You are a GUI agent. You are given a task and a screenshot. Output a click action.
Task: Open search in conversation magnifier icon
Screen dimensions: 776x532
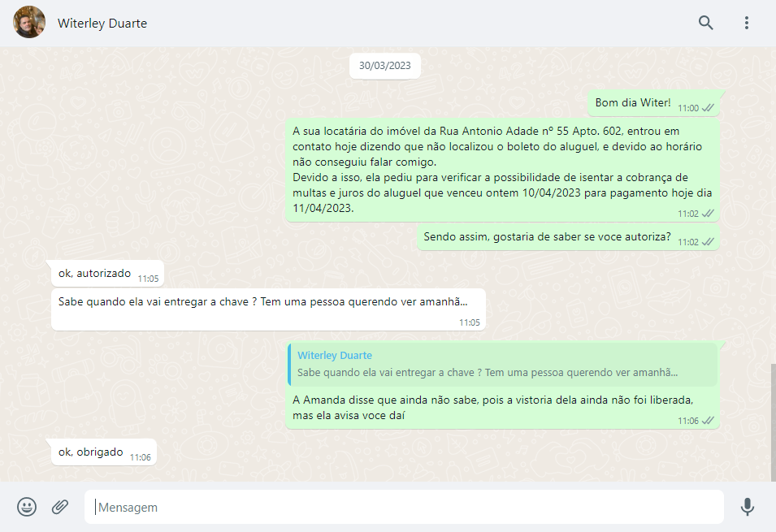coord(705,23)
